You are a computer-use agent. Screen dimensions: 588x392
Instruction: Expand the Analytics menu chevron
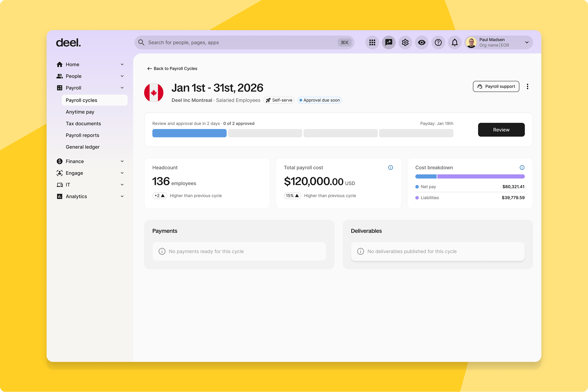pyautogui.click(x=122, y=196)
